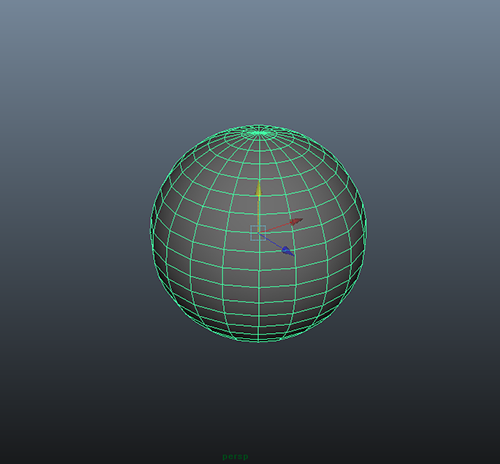The width and height of the screenshot is (500, 464).
Task: Select the wireframe sphere's top pole
Action: pyautogui.click(x=259, y=133)
